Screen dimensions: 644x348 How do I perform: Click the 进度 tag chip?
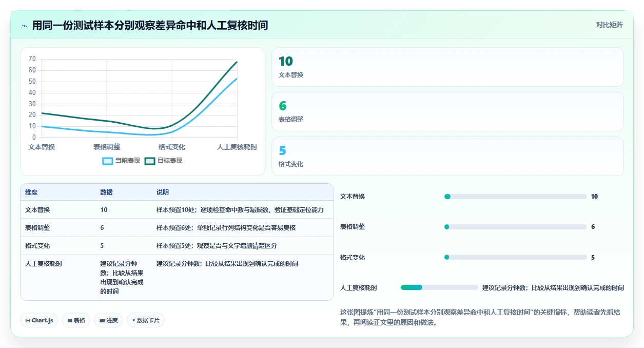tap(108, 320)
